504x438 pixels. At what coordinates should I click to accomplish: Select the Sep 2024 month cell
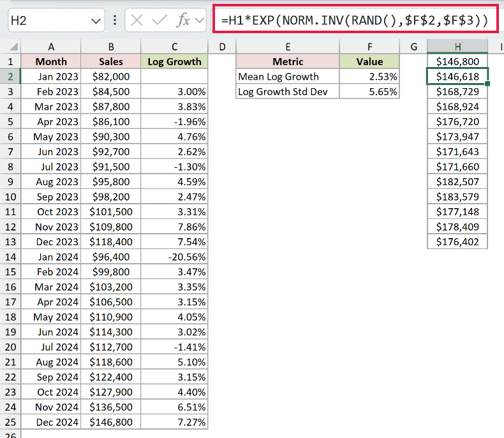51,377
